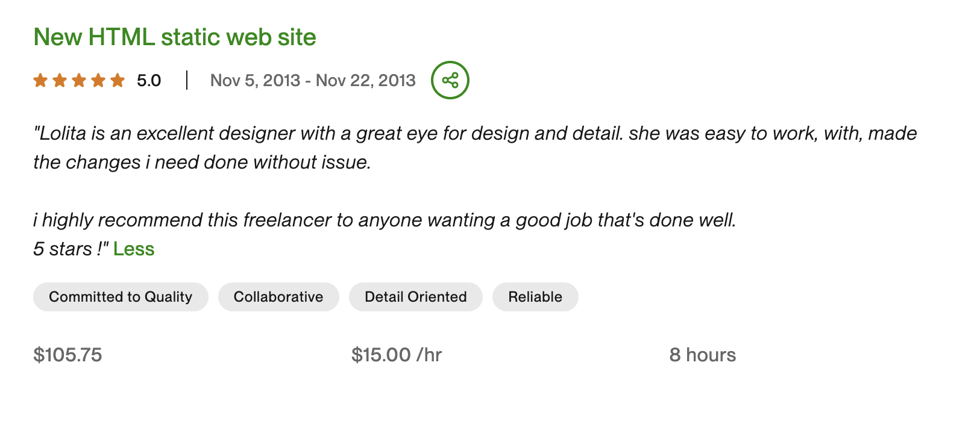Screen dimensions: 980x436
Task: Select the second star in the rating
Action: click(x=60, y=79)
